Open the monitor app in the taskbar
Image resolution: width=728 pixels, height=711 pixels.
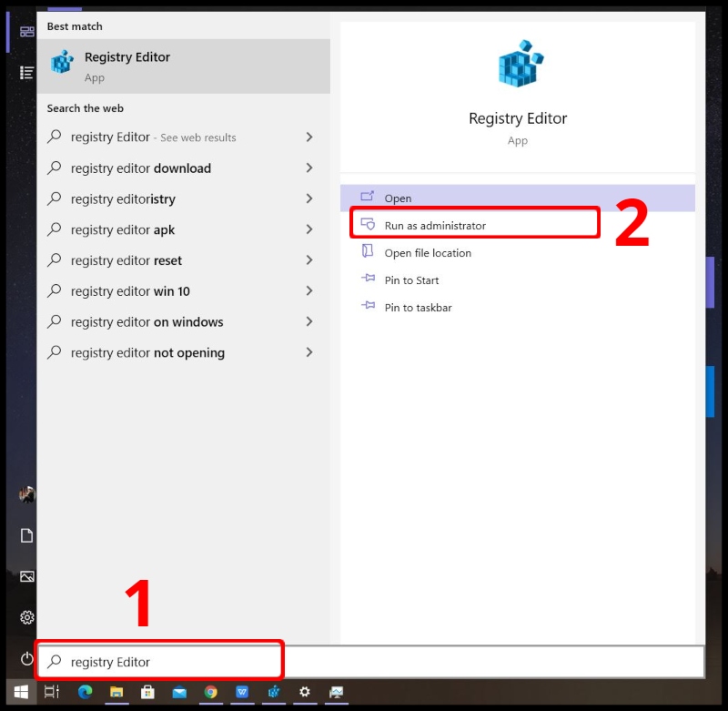(x=336, y=692)
